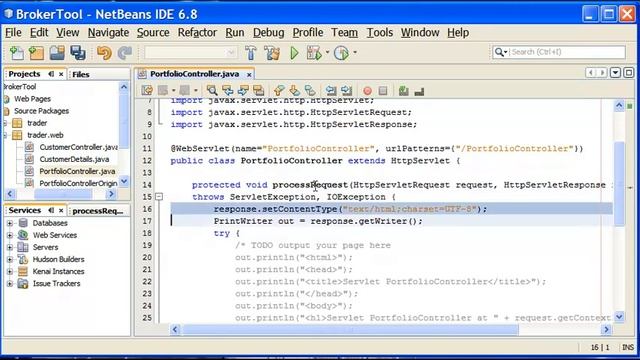This screenshot has height=360, width=640.
Task: Click the New File toolbar icon
Action: click(16, 53)
